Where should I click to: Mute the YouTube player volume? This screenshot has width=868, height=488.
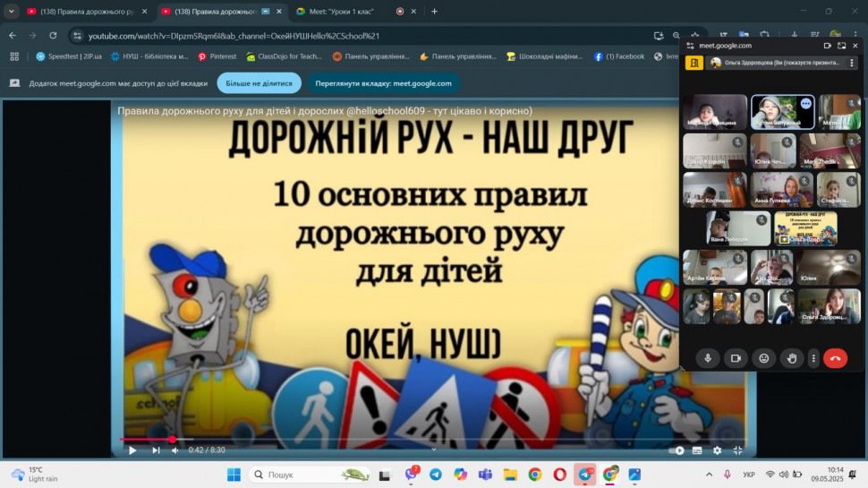coord(175,450)
